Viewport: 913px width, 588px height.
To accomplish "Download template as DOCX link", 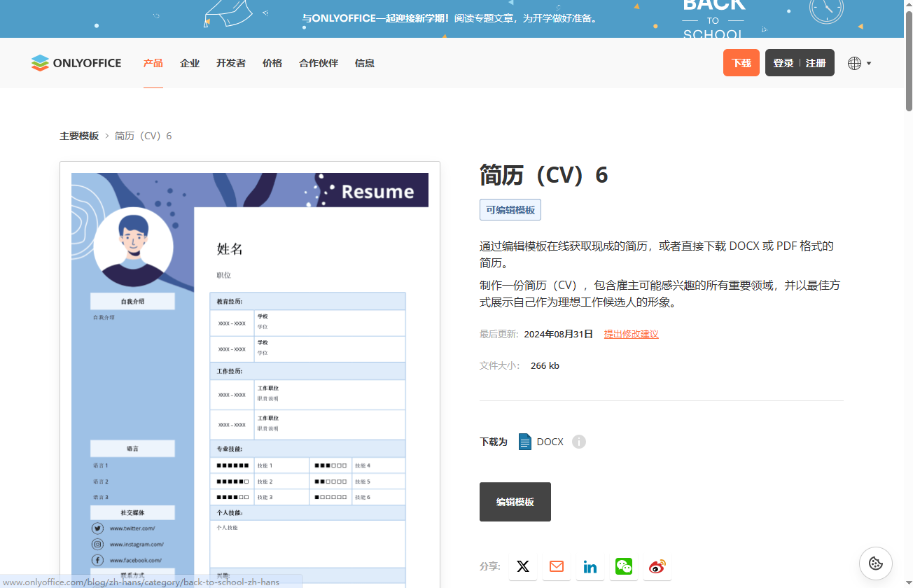I will (541, 442).
